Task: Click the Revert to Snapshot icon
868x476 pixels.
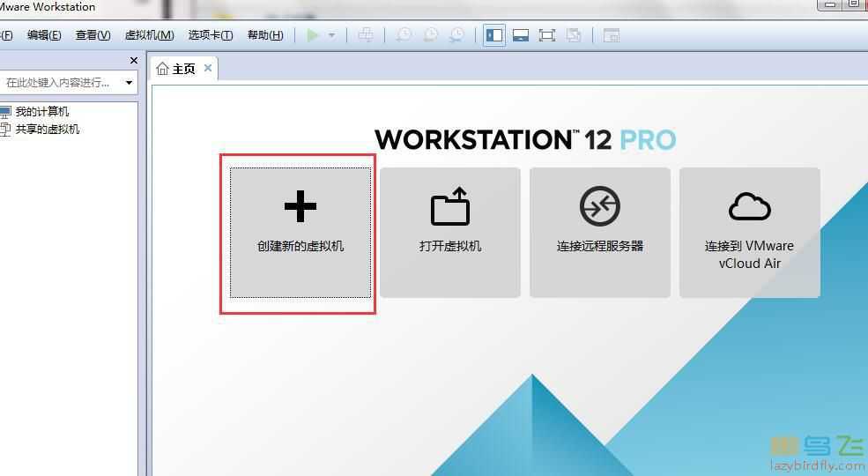Action: [x=431, y=35]
